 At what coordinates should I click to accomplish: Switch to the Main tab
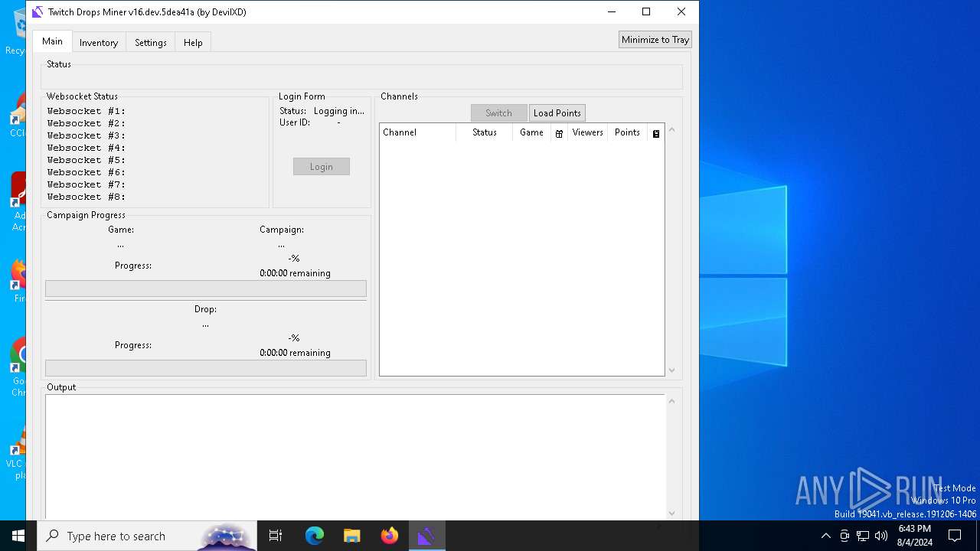point(52,41)
